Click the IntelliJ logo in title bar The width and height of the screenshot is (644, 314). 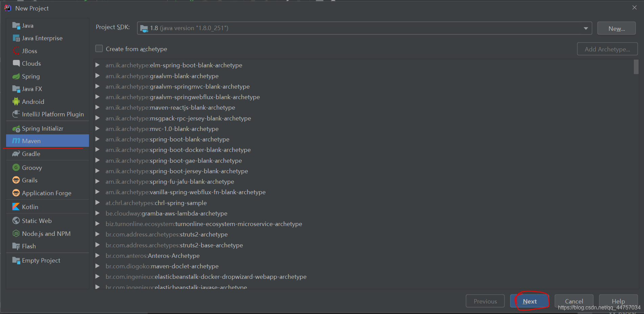[7, 8]
